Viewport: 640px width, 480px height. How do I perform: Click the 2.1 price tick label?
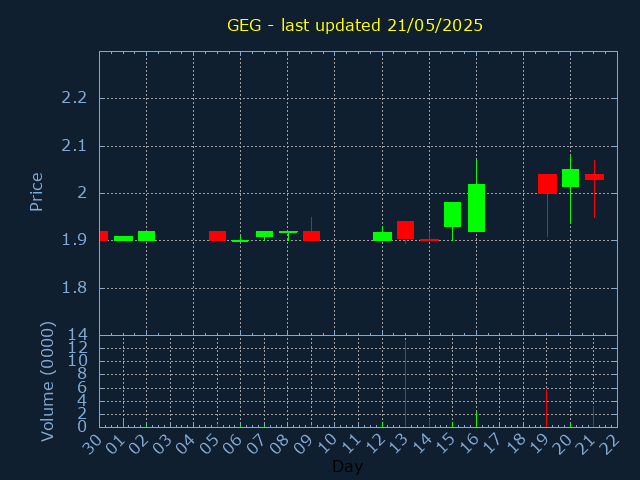[x=74, y=146]
